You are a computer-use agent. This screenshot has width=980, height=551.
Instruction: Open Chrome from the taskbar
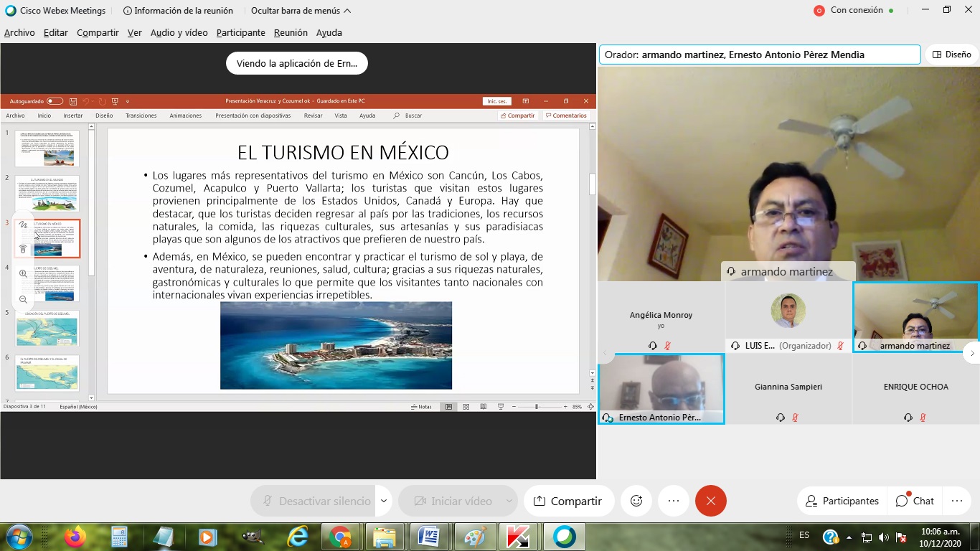(340, 537)
